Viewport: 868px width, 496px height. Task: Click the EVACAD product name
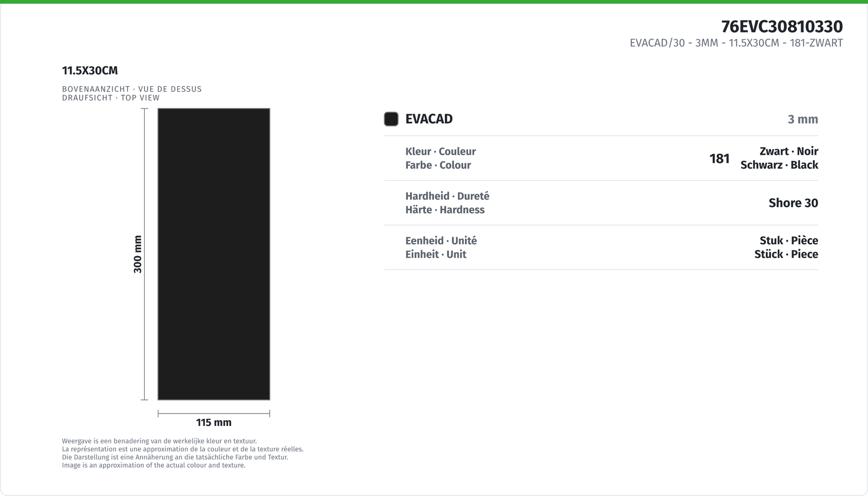(429, 119)
